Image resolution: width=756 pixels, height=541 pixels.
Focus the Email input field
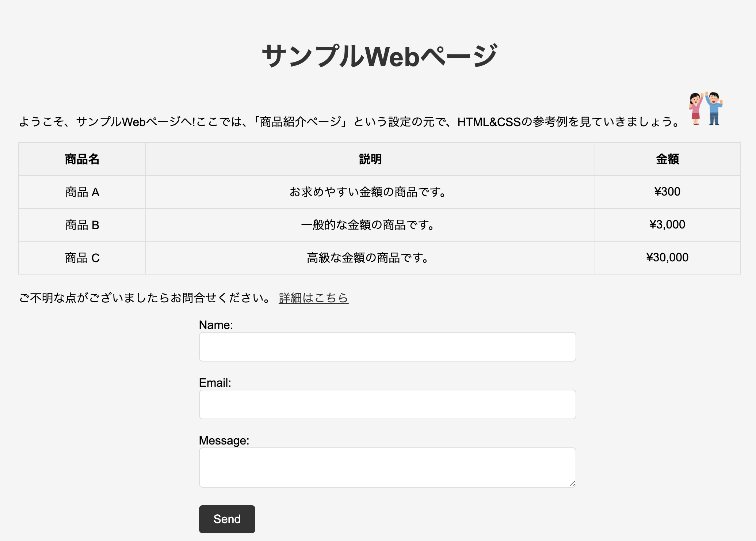(387, 404)
